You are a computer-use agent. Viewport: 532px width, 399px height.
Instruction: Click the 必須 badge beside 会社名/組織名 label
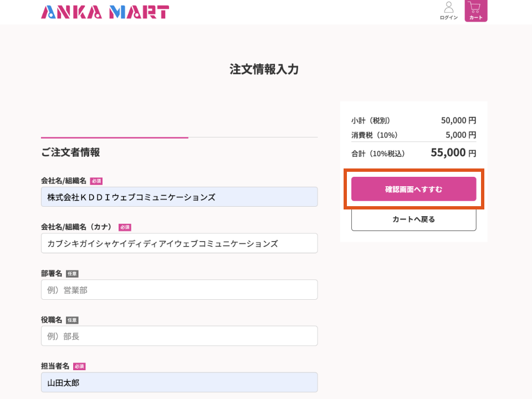click(x=96, y=181)
